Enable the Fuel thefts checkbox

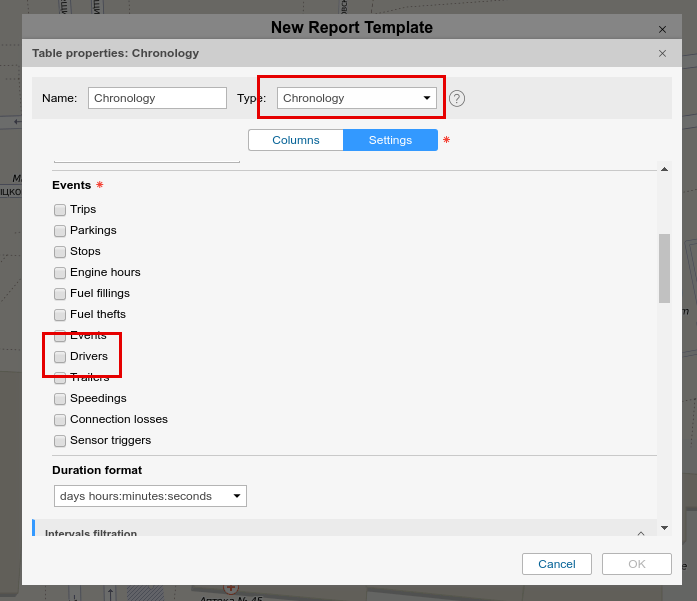(x=60, y=315)
